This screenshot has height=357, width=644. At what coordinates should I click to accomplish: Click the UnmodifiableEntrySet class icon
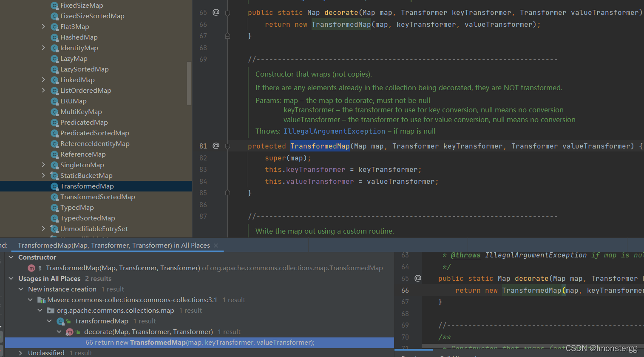tap(54, 229)
